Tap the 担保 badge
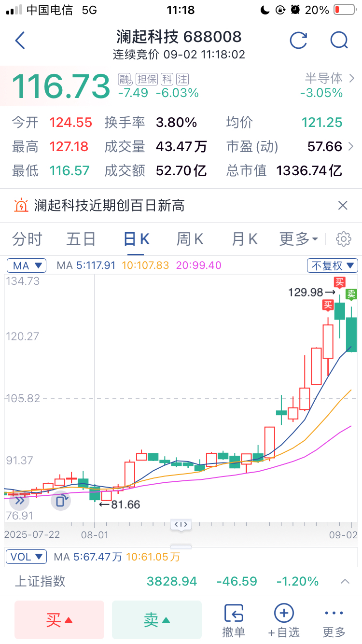Viewport: 362px width, 644px height. pyautogui.click(x=147, y=79)
